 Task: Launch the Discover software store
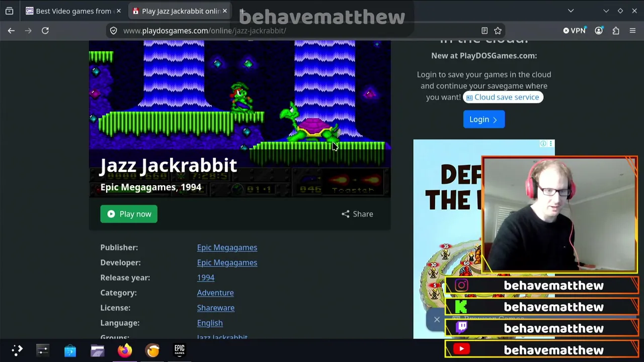coord(70,350)
